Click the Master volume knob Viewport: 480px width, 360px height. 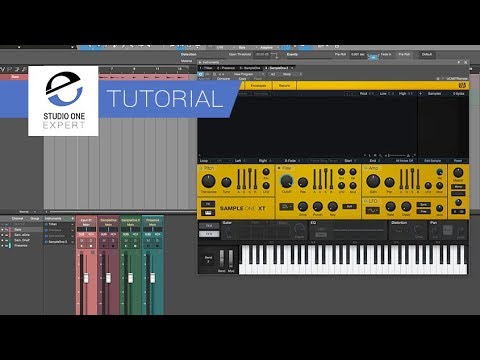click(x=458, y=172)
